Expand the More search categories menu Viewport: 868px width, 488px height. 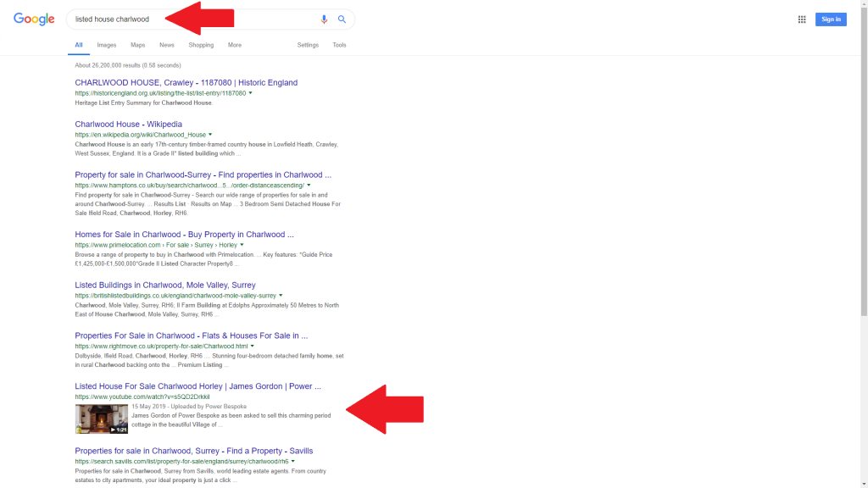[234, 45]
